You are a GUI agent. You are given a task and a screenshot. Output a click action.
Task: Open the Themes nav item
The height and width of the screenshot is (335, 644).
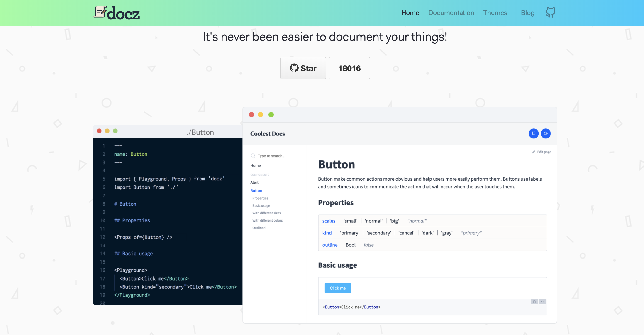pos(495,13)
